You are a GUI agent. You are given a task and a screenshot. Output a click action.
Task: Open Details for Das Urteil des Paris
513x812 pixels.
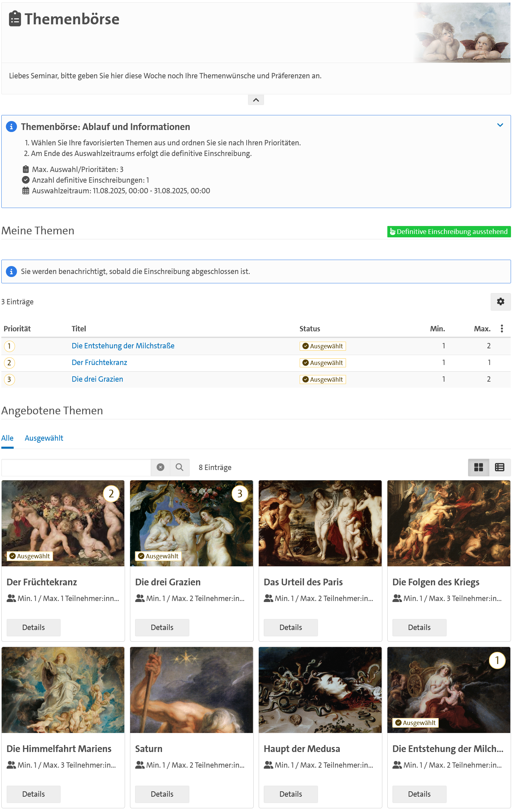coord(290,627)
